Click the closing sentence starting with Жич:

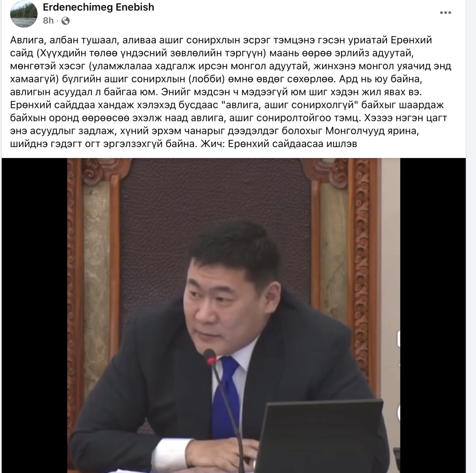(x=279, y=144)
